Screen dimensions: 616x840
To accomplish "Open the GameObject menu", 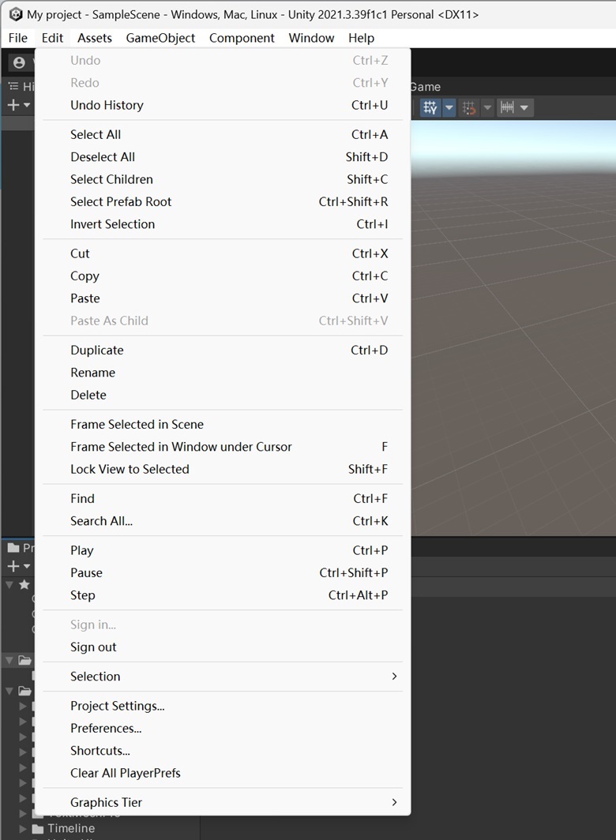I will pyautogui.click(x=160, y=38).
